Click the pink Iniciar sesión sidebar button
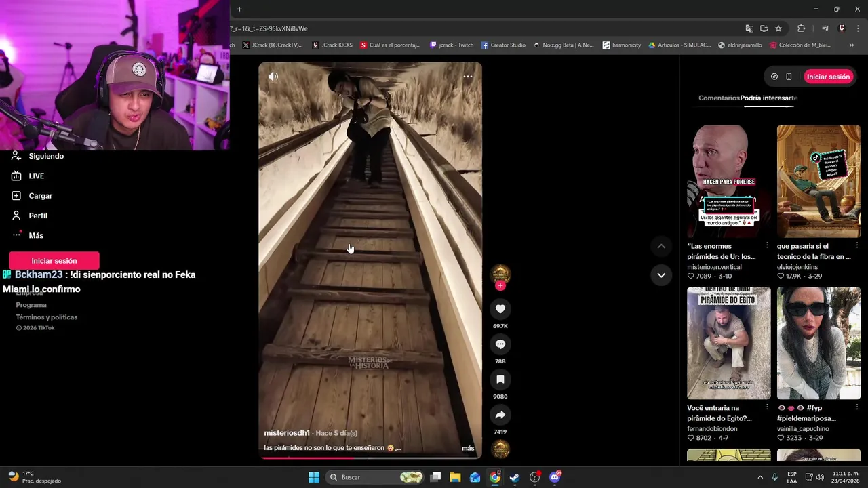 54,261
